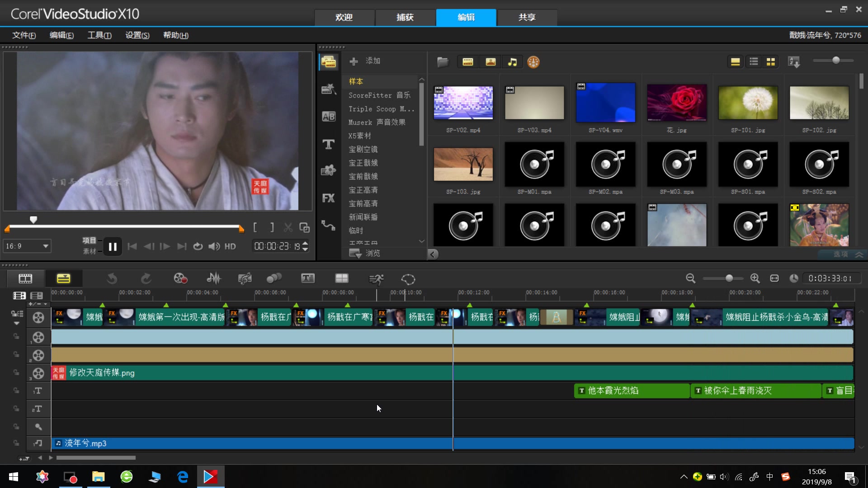This screenshot has width=868, height=488.
Task: Open the Sound Mixer
Action: click(x=213, y=279)
